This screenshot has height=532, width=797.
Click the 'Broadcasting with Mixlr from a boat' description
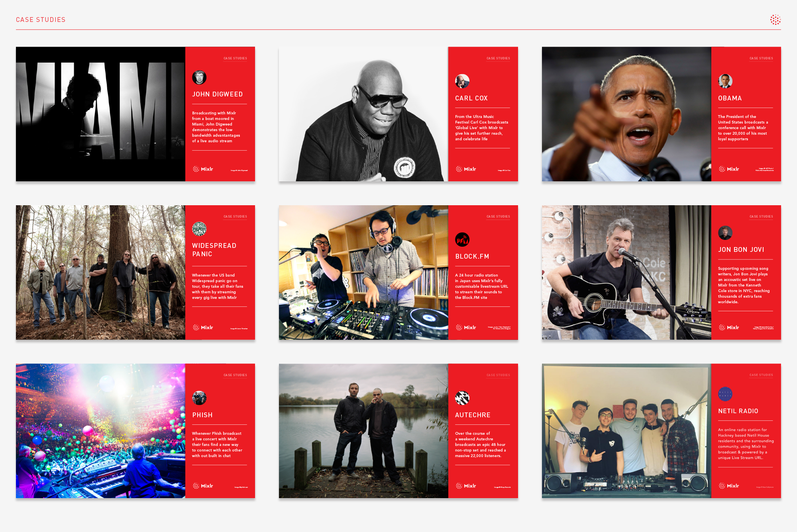pos(216,127)
